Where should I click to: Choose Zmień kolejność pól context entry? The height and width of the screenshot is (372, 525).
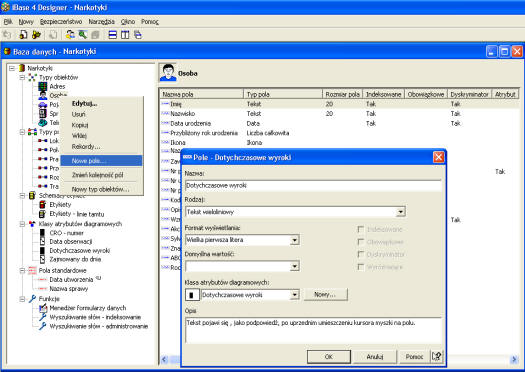tap(101, 175)
